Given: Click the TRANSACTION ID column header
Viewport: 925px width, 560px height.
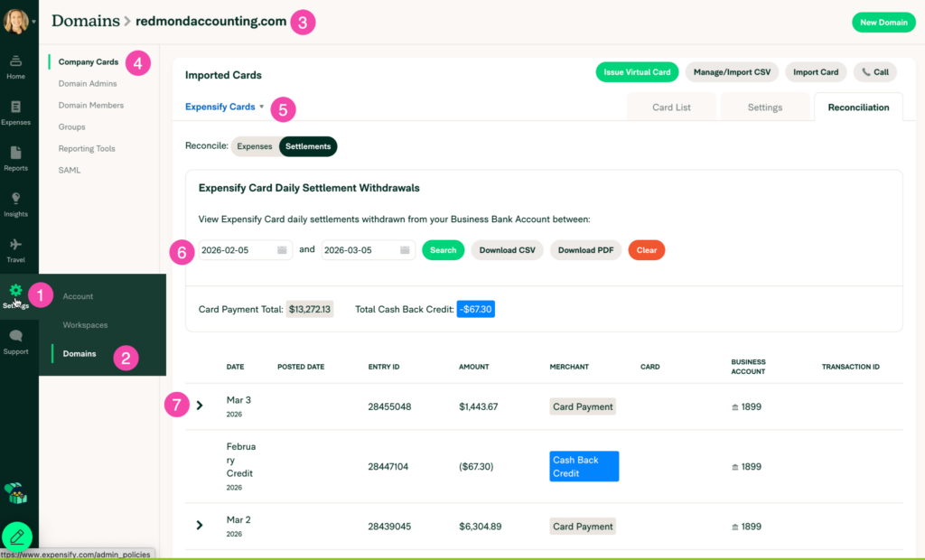Looking at the screenshot, I should pyautogui.click(x=851, y=367).
